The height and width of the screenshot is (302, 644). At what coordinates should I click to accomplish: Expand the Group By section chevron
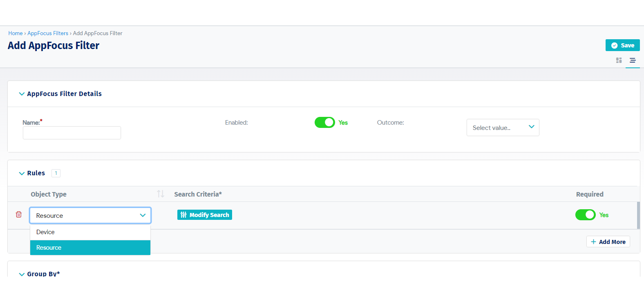pos(22,274)
